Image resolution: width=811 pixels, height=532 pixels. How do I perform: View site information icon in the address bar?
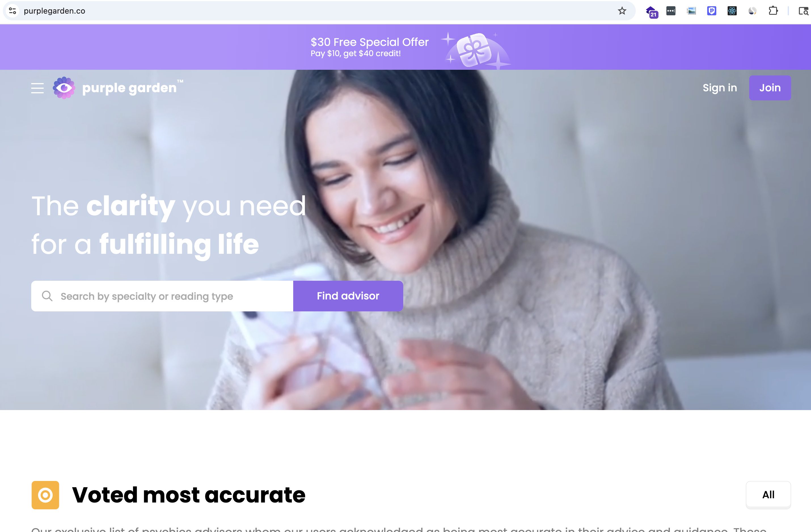point(12,11)
